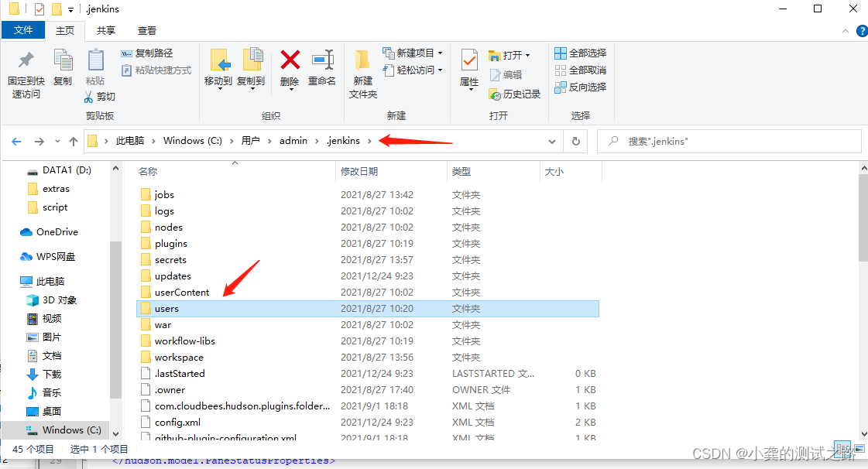Click the admin breadcrumb segment
This screenshot has height=469, width=868.
(293, 141)
